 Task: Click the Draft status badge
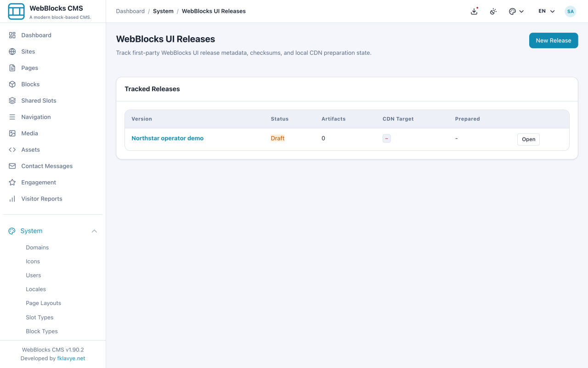pos(277,138)
